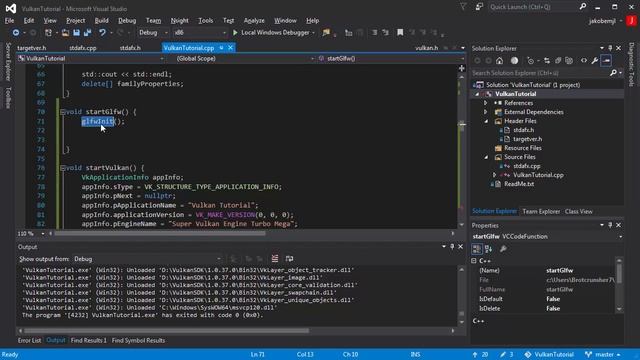Image resolution: width=640 pixels, height=360 pixels.
Task: Switch to the stdafx.cpp tab
Action: pos(82,48)
